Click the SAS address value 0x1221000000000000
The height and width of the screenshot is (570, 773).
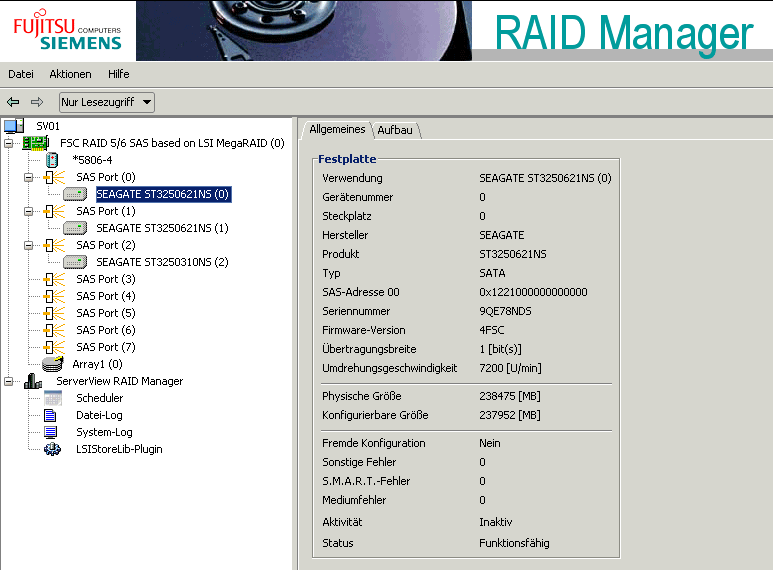coord(533,292)
